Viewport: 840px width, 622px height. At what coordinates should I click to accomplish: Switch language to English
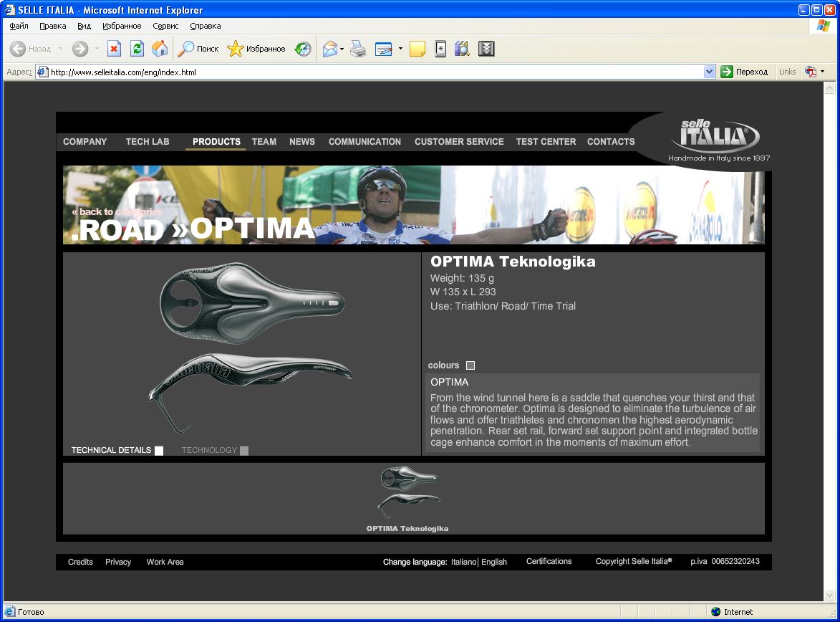494,562
